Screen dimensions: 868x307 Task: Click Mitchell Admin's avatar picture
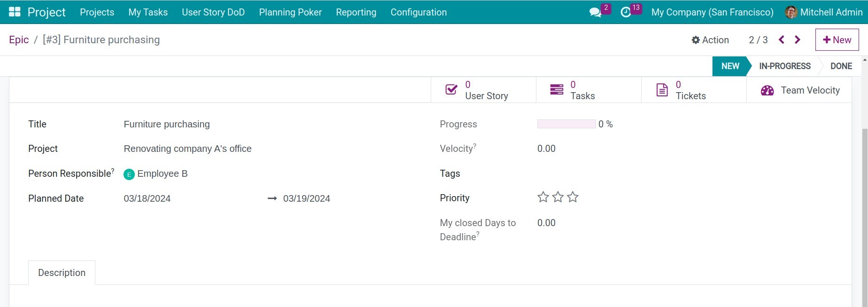click(x=791, y=12)
